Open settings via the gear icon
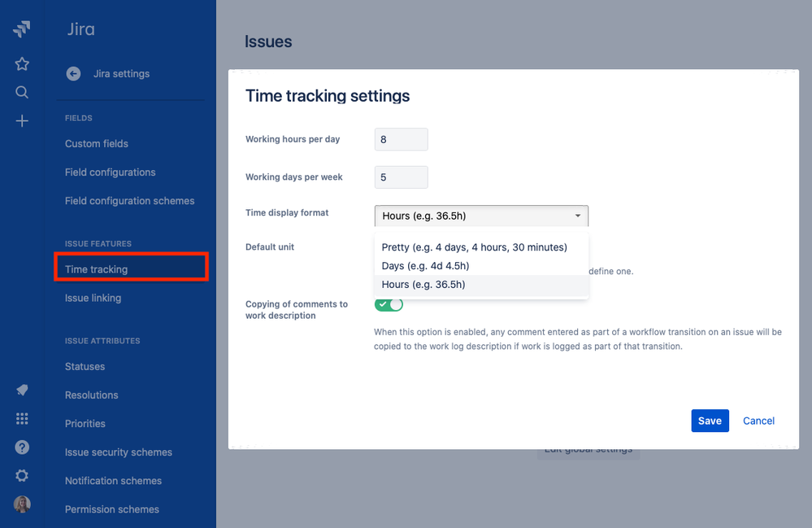Image resolution: width=812 pixels, height=528 pixels. [21, 475]
